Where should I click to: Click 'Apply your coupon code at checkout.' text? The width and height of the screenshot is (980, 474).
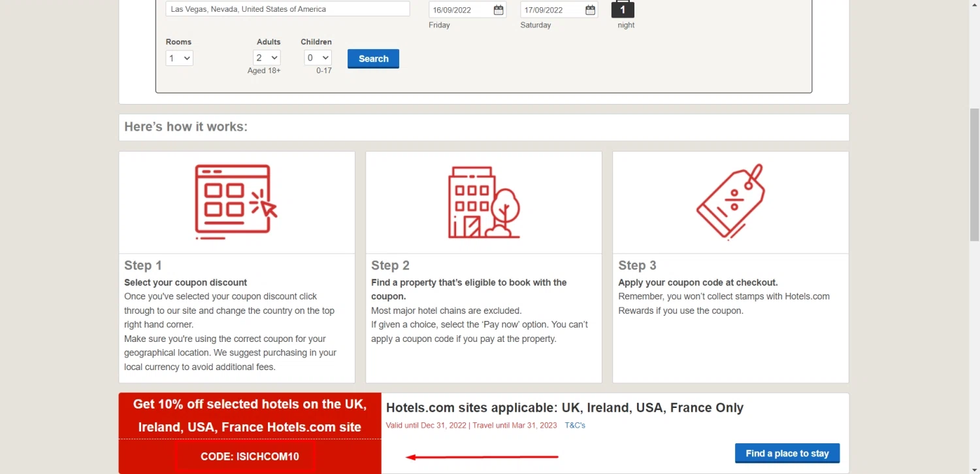click(x=698, y=283)
